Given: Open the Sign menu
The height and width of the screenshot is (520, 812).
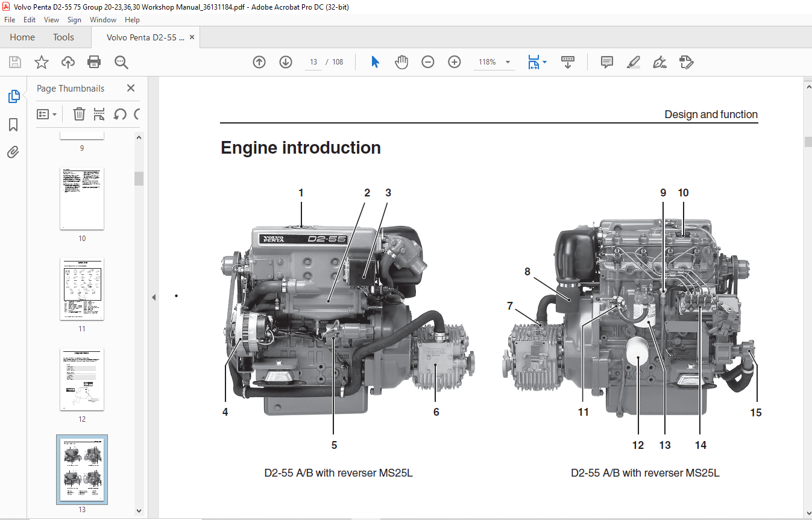Looking at the screenshot, I should (74, 20).
